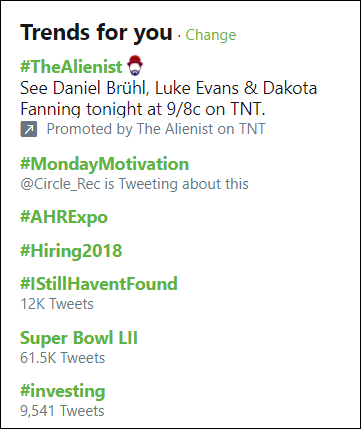
Task: View the #Hiring2018 trend
Action: pos(71,251)
